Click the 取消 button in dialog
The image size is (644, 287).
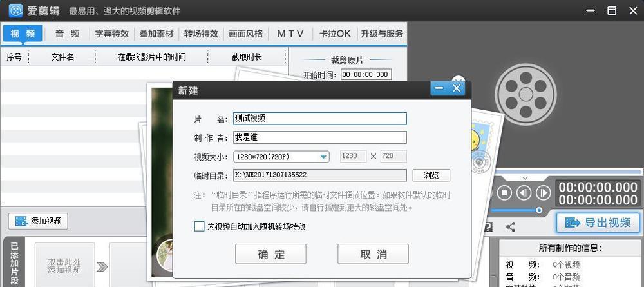[373, 254]
